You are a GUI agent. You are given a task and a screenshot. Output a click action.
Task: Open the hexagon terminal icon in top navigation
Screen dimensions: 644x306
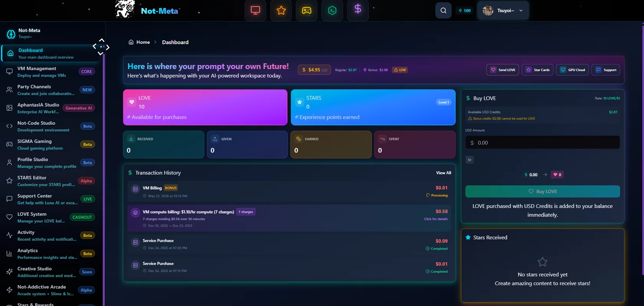332,10
